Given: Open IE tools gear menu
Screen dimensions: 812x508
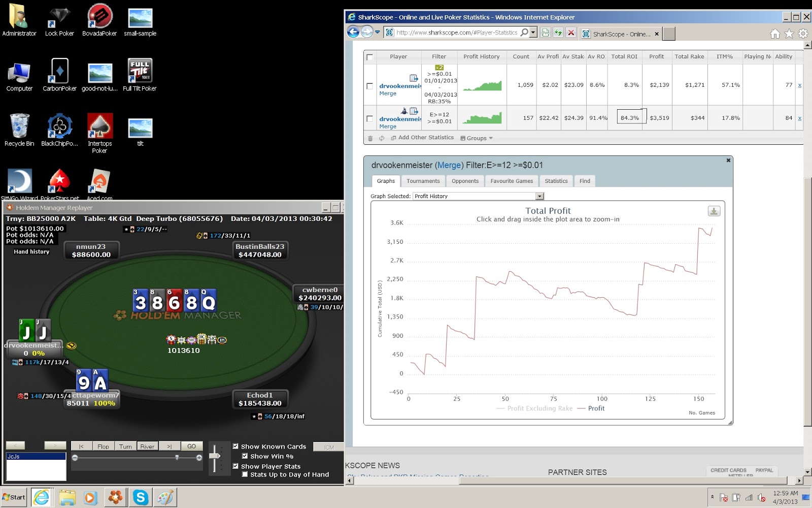Looking at the screenshot, I should point(803,34).
